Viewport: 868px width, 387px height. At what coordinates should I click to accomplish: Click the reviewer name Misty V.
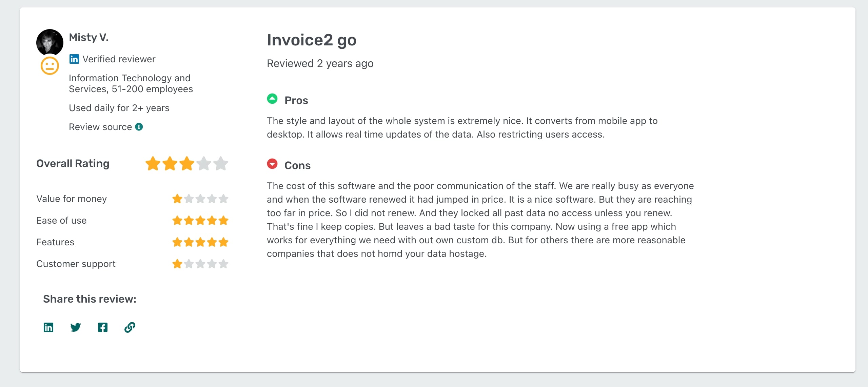[89, 37]
